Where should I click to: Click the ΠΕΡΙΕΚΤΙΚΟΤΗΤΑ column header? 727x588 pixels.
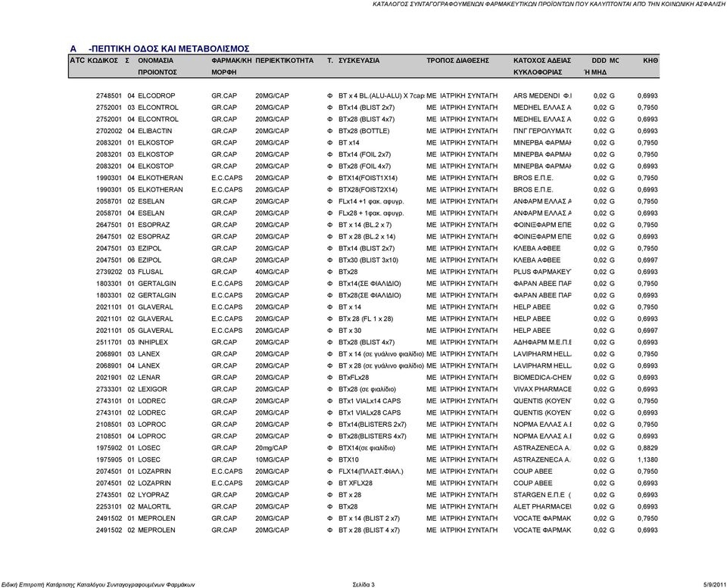point(284,61)
